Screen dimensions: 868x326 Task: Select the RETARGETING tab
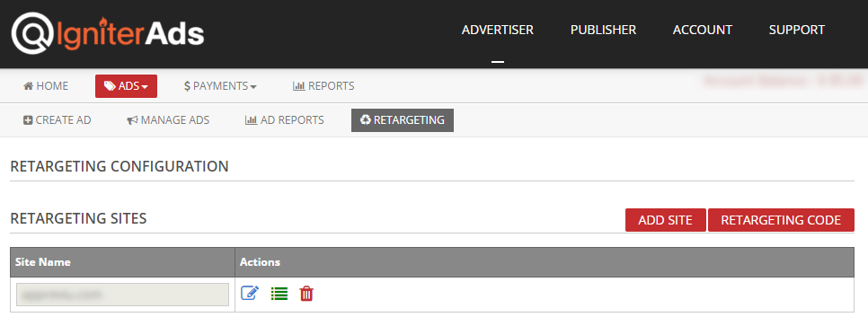403,120
